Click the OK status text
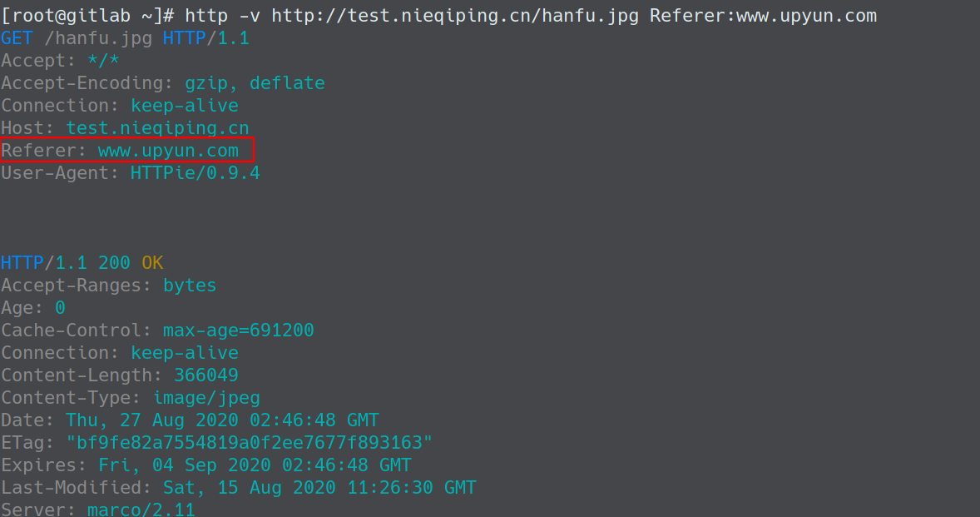 (x=152, y=262)
